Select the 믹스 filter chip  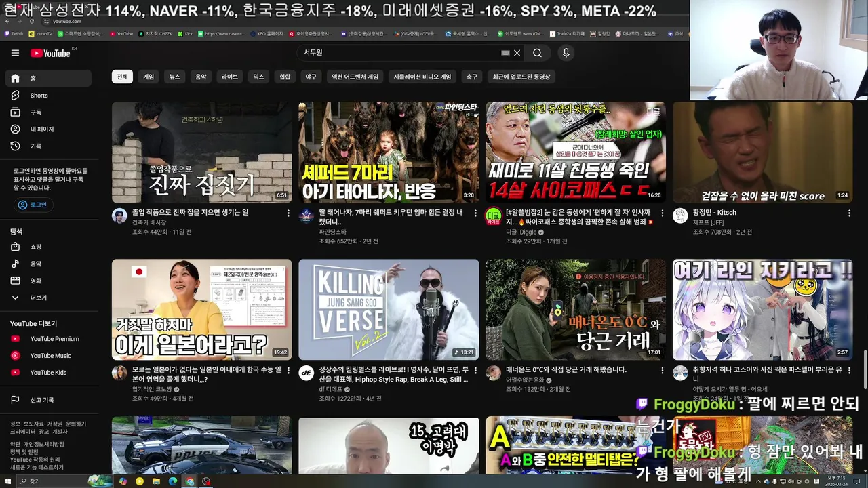258,77
